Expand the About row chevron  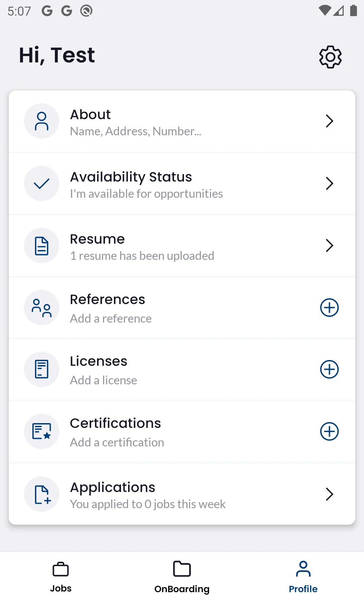[329, 121]
